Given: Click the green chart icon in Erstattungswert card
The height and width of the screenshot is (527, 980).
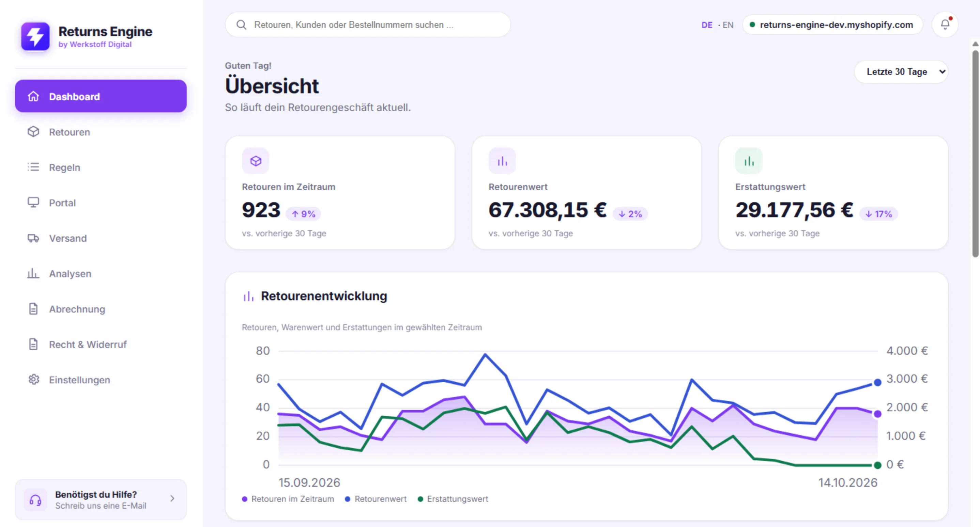Looking at the screenshot, I should pyautogui.click(x=749, y=161).
